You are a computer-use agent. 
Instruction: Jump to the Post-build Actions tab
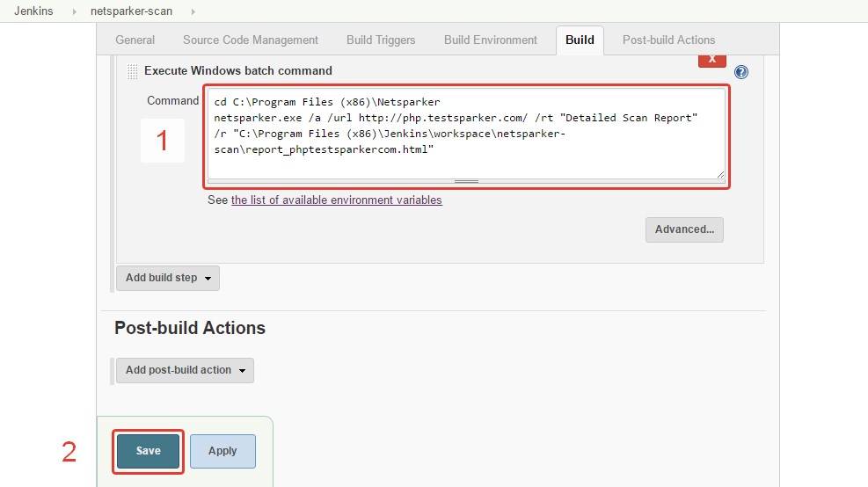pos(668,40)
